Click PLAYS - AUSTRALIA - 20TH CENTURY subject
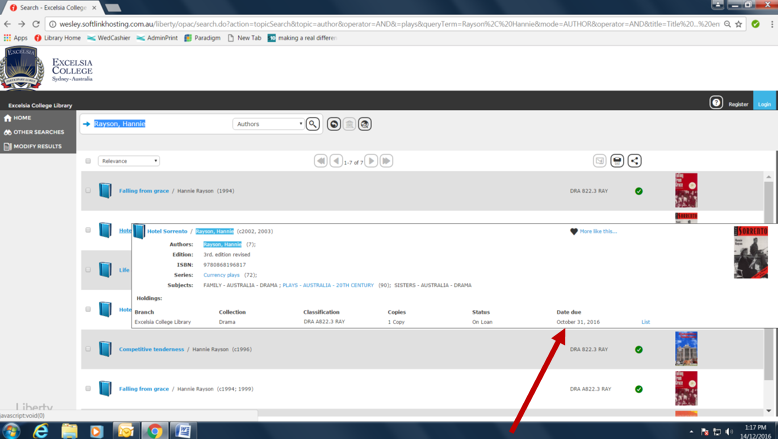The width and height of the screenshot is (778, 439). (328, 285)
